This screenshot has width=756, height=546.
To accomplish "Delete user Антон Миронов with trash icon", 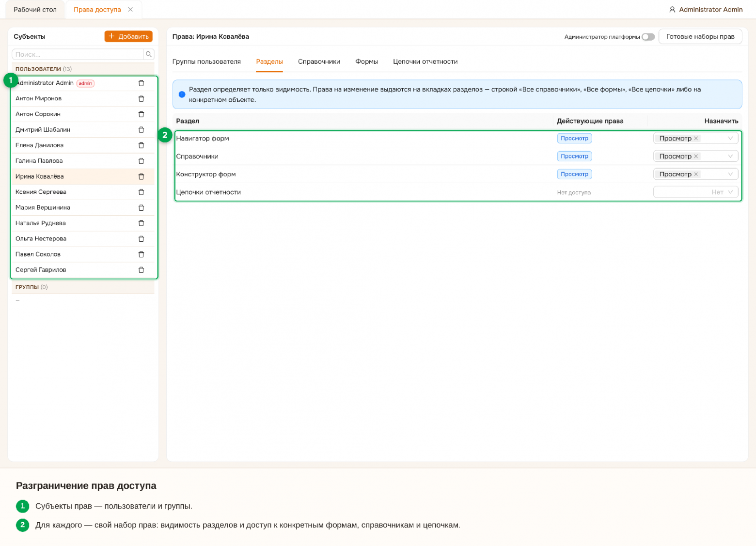I will pyautogui.click(x=141, y=99).
